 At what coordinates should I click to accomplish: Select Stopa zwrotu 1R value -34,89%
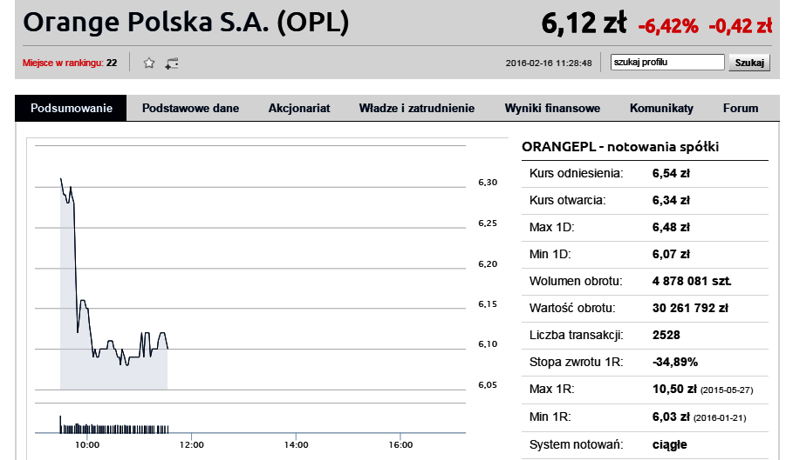pos(675,362)
